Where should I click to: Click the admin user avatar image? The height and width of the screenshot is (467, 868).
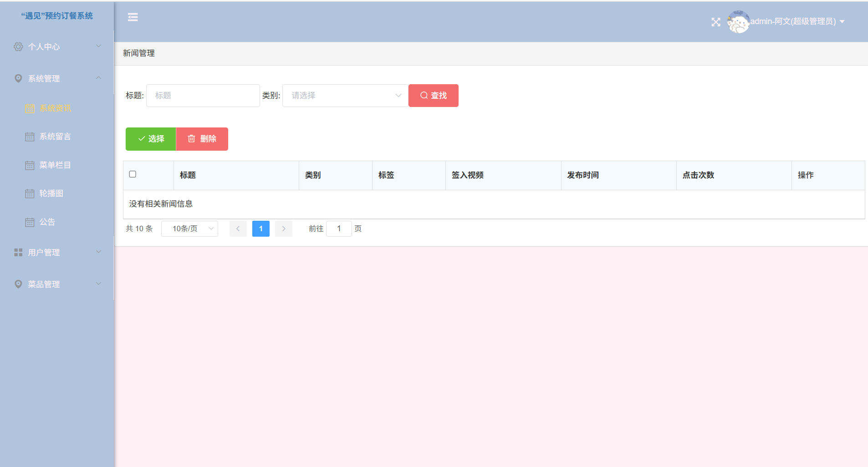click(x=738, y=22)
